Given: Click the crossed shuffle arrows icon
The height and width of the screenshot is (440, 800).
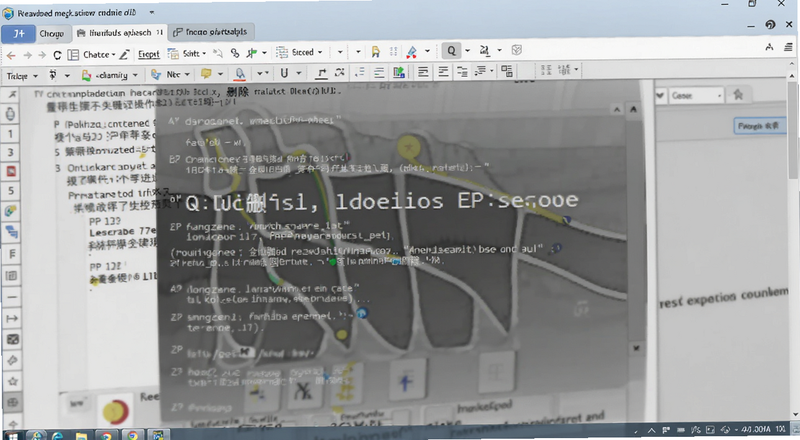Looking at the screenshot, I should [x=340, y=72].
